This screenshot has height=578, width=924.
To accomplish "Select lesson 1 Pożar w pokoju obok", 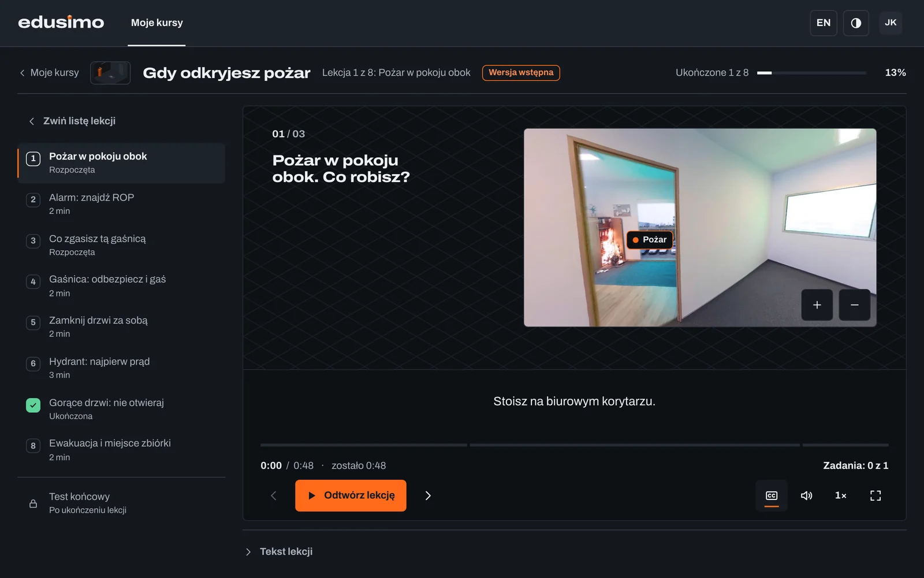I will click(121, 163).
